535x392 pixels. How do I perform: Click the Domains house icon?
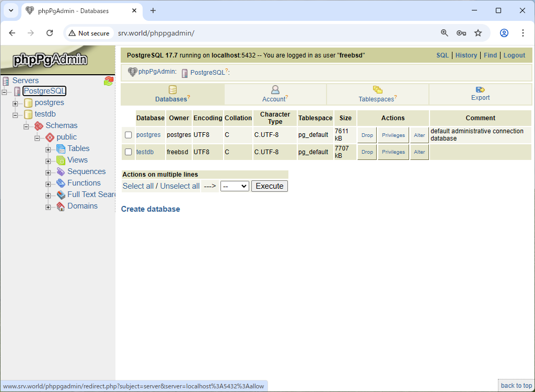pos(61,206)
